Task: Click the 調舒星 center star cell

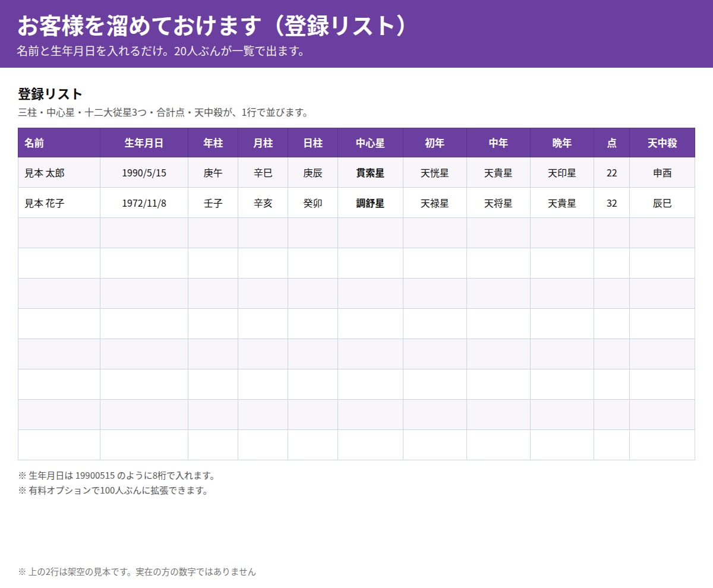Action: pyautogui.click(x=370, y=203)
